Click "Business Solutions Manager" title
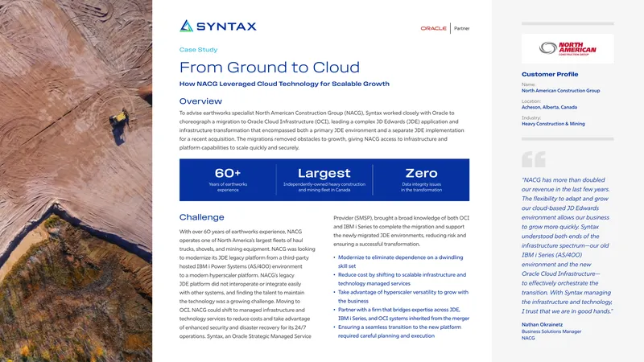This screenshot has height=362, width=644. 551,331
